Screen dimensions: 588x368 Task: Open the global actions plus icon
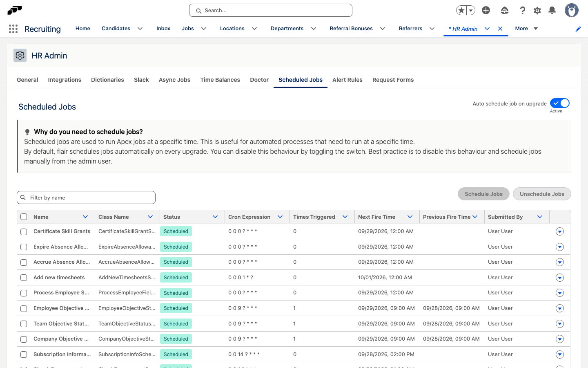click(486, 10)
